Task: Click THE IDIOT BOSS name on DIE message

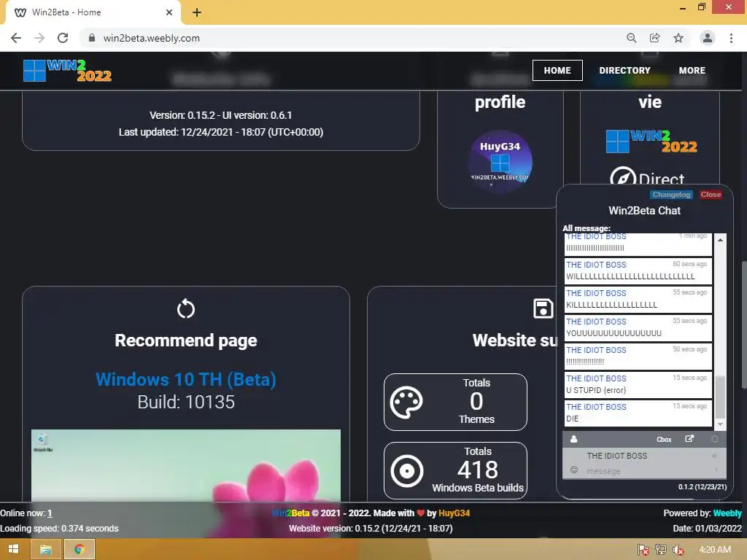Action: (x=596, y=407)
